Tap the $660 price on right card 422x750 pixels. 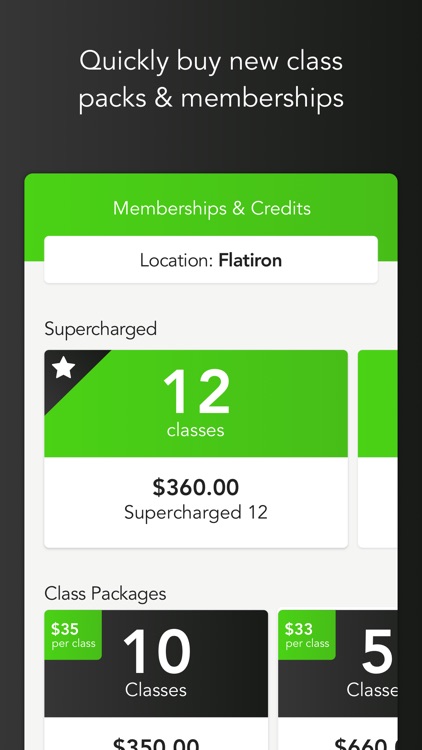click(x=366, y=743)
